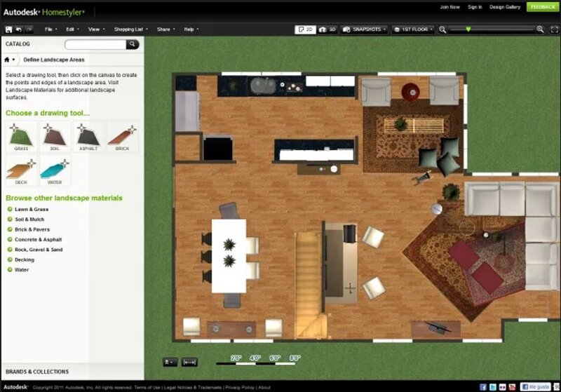Image resolution: width=561 pixels, height=392 pixels.
Task: Switch to 2D view mode
Action: (x=305, y=29)
